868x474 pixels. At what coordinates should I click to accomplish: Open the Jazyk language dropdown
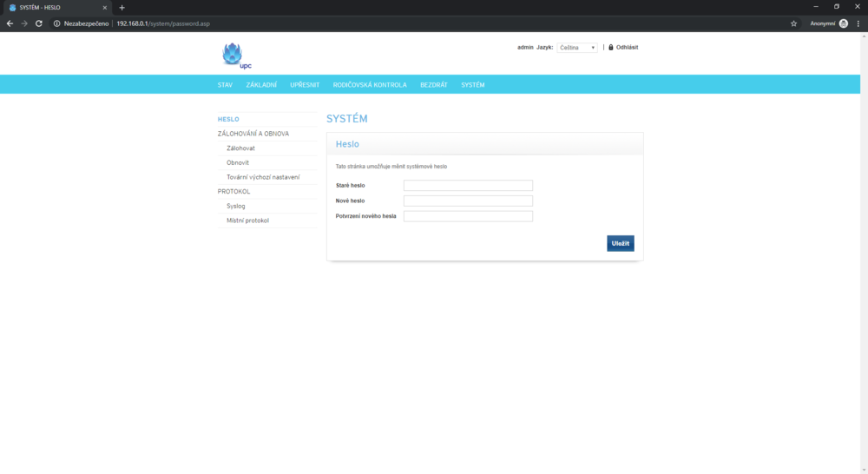(577, 48)
